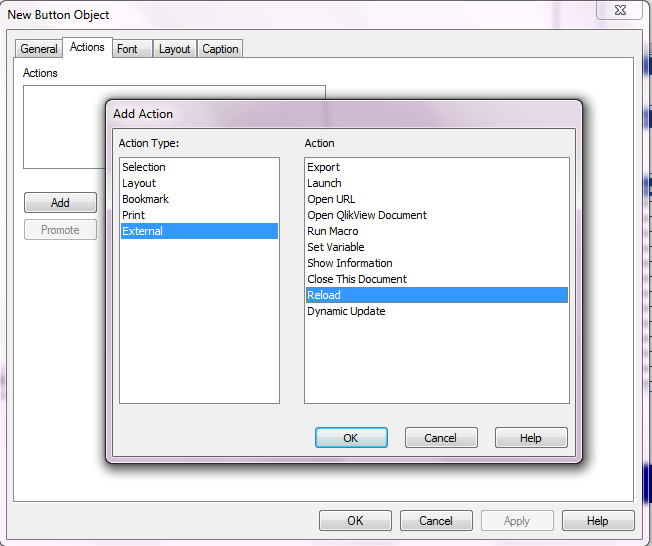Select the Run Macro action
652x546 pixels.
pos(437,231)
